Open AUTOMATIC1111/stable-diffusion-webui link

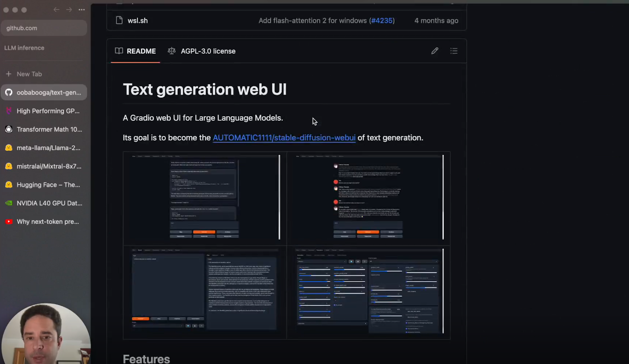click(284, 138)
